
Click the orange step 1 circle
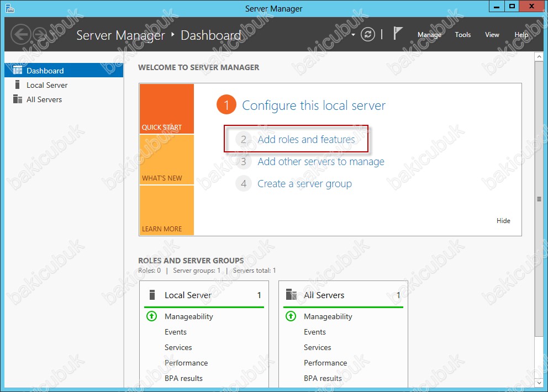pos(226,104)
